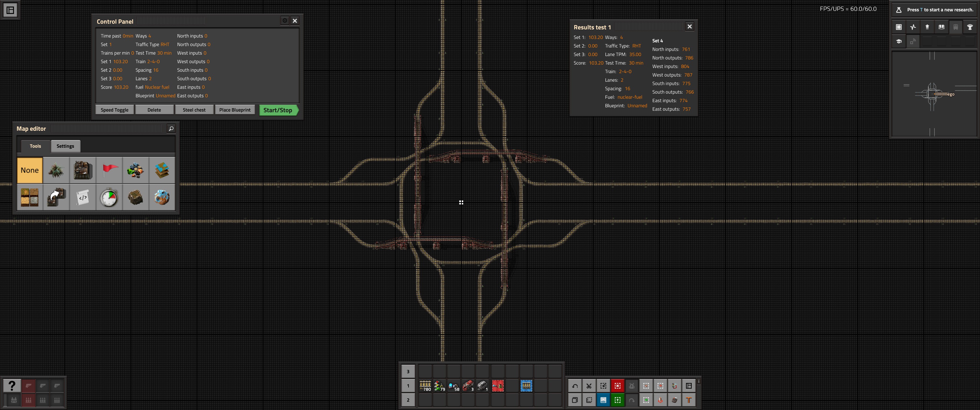Select rail item with count 780
Image resolution: width=980 pixels, height=410 pixels.
(425, 386)
